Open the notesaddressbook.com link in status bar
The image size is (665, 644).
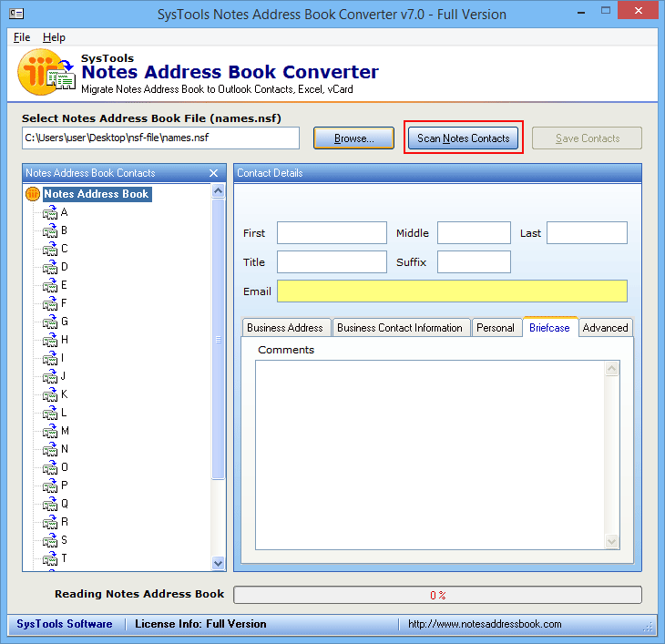pyautogui.click(x=485, y=624)
